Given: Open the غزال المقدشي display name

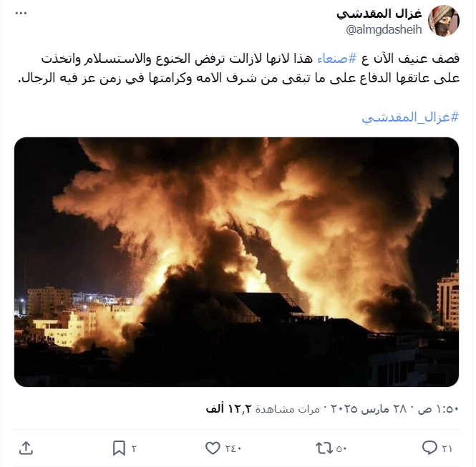Looking at the screenshot, I should tap(379, 14).
